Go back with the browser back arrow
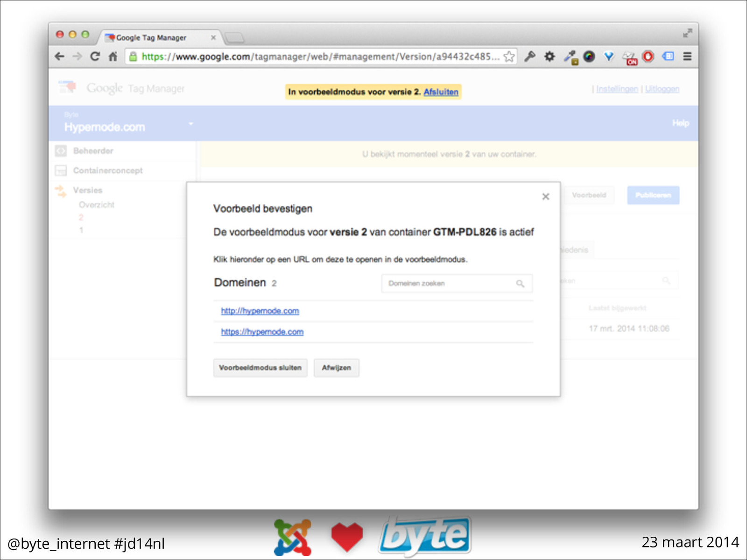 [59, 56]
